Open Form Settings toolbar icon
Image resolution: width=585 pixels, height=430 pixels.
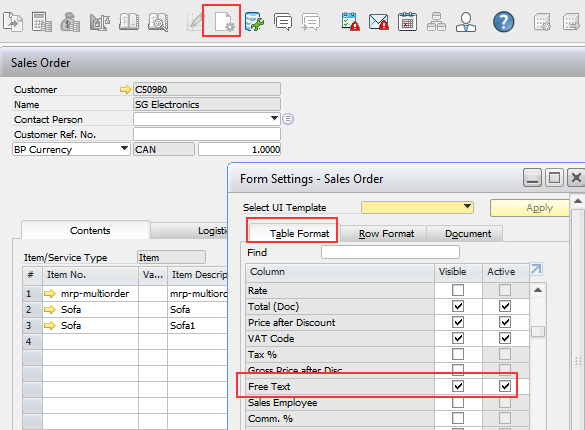point(224,21)
